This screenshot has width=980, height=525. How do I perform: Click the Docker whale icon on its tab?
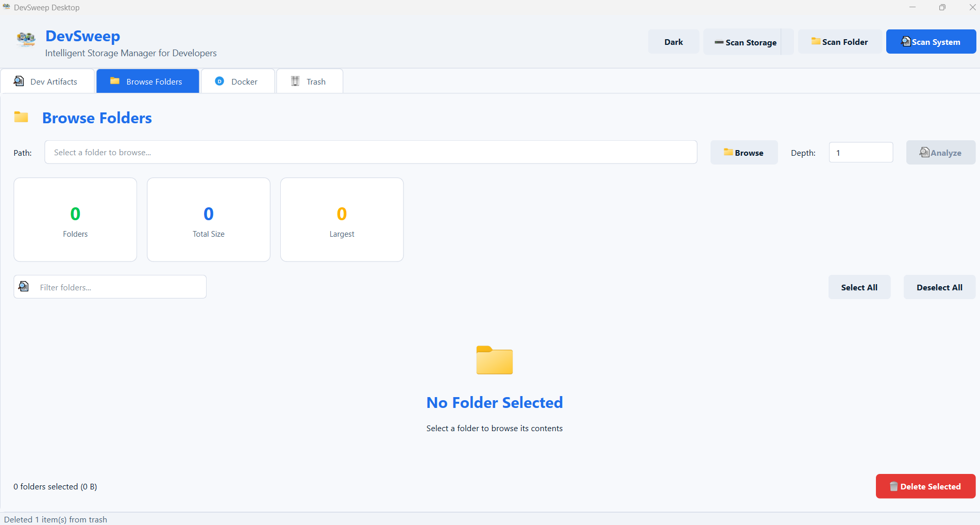220,81
